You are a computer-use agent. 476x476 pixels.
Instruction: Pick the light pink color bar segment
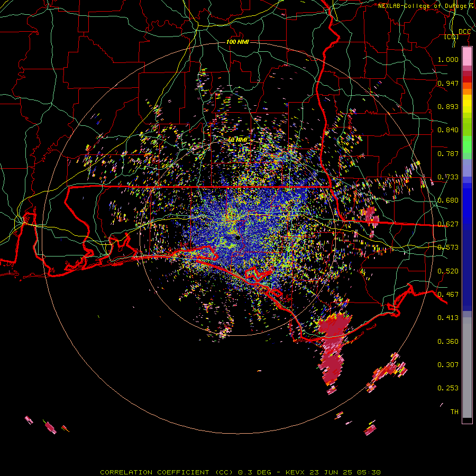pyautogui.click(x=467, y=57)
